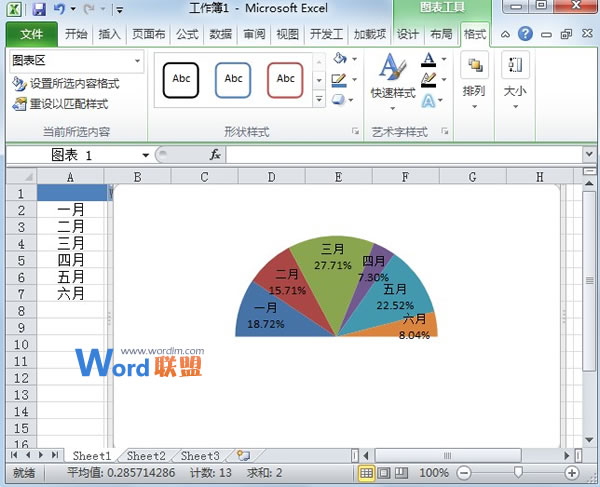Click the insert new worksheet icon

coord(244,456)
